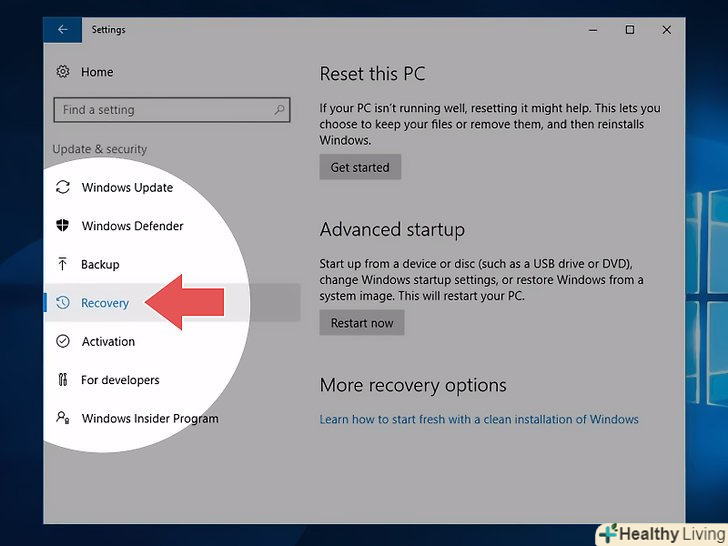Click the Recovery clock icon

(x=63, y=303)
